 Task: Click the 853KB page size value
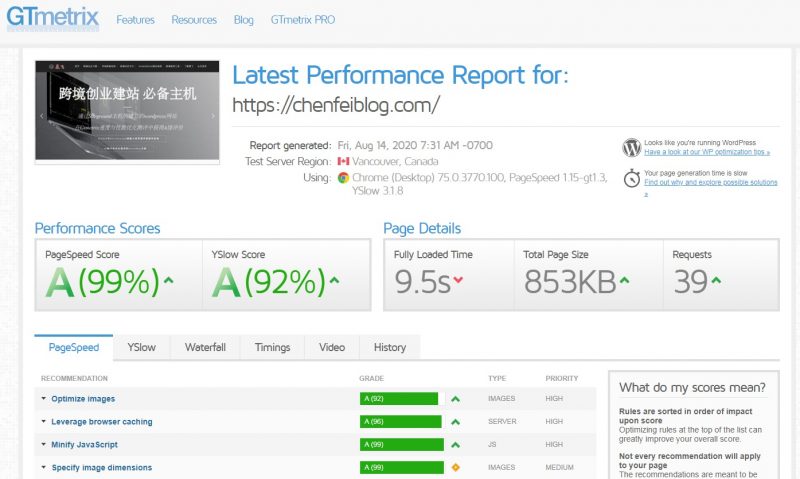(x=570, y=282)
